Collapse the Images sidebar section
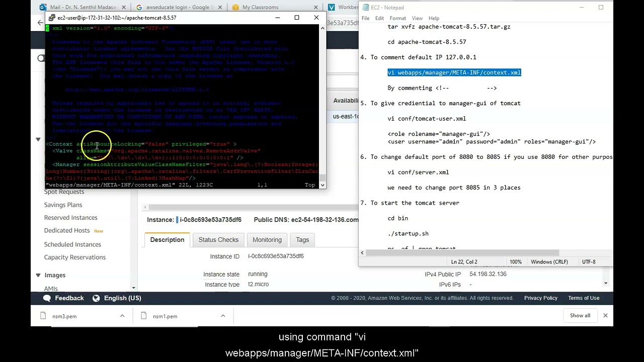Viewport: 644px width, 362px height. pyautogui.click(x=38, y=275)
